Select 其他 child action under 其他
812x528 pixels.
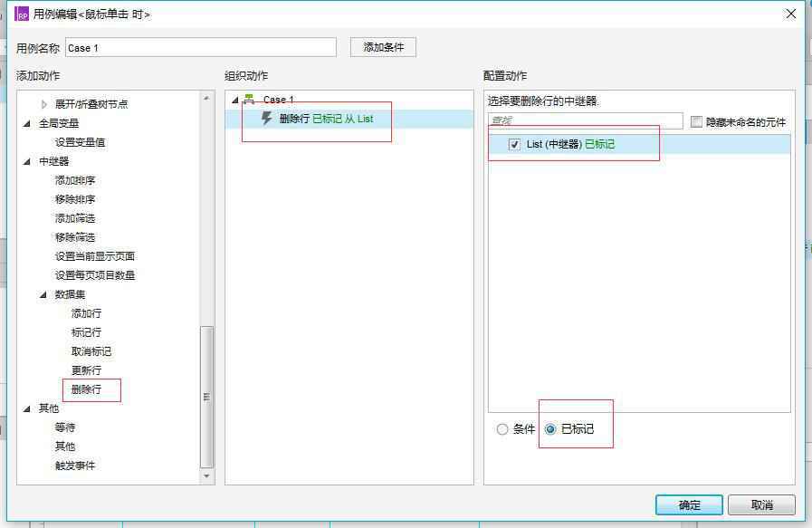coord(65,446)
